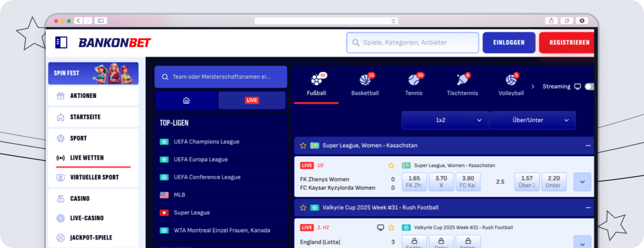Bet 2.20 on Unter
The height and width of the screenshot is (248, 644).
pos(554,182)
